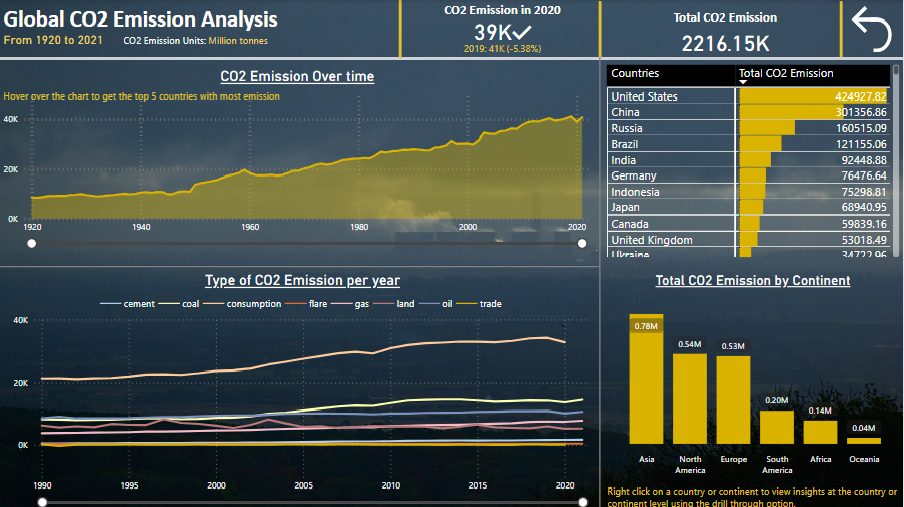Image resolution: width=904 pixels, height=507 pixels.
Task: Sort table by the Countries column header
Action: pyautogui.click(x=635, y=73)
